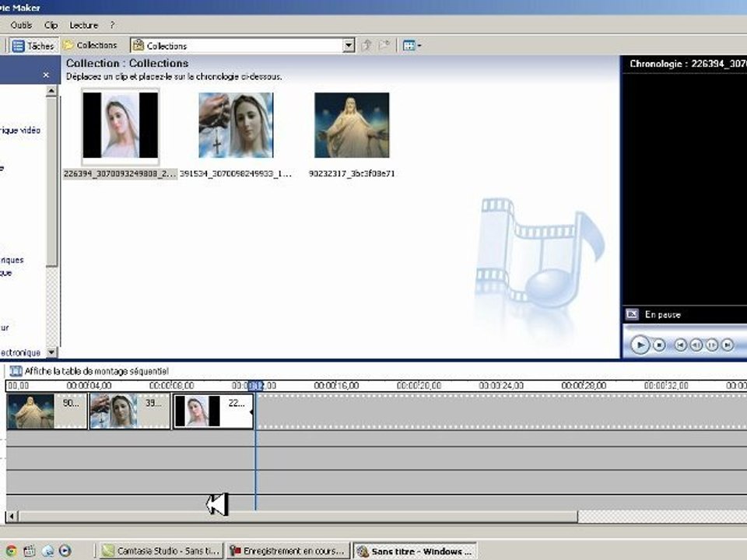This screenshot has height=560, width=747.
Task: Switch to Enregistrement en cours taskbar button
Action: (288, 551)
